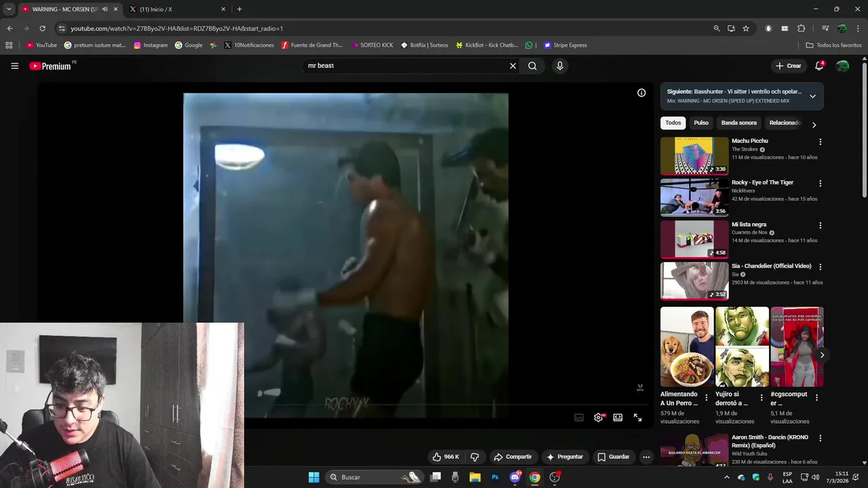Show video info card icon

pos(642,93)
